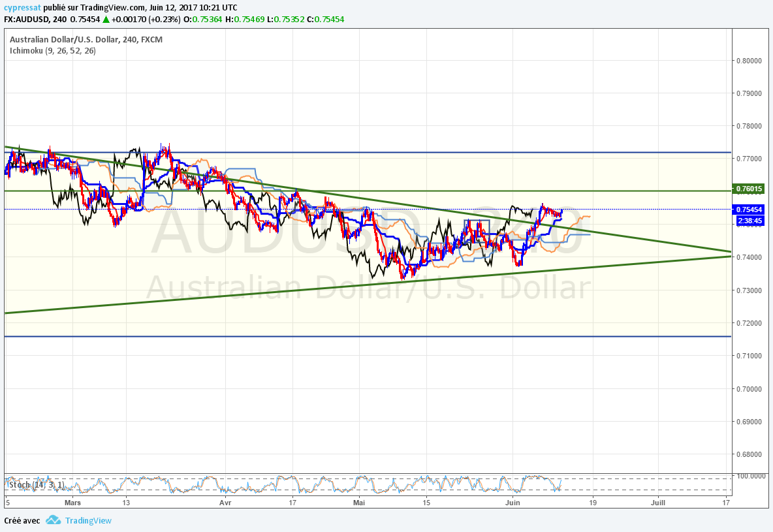
Task: Click the Mars label on time axis
Action: pyautogui.click(x=72, y=503)
